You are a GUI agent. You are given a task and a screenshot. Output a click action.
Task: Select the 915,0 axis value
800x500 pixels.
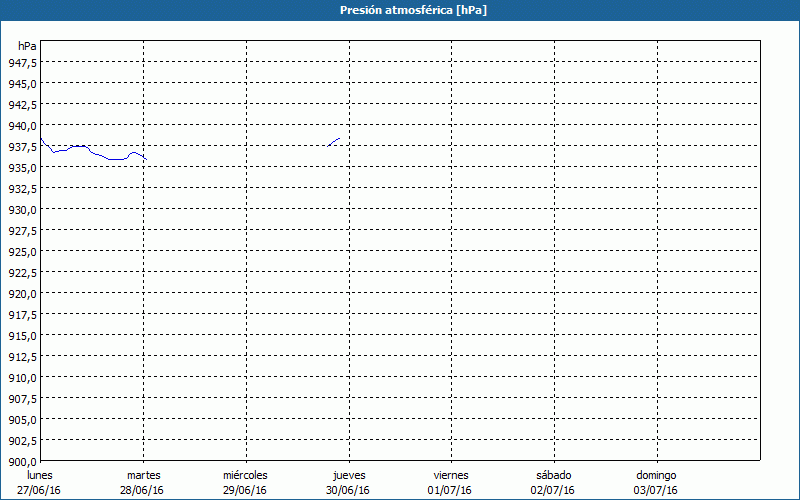pyautogui.click(x=22, y=335)
